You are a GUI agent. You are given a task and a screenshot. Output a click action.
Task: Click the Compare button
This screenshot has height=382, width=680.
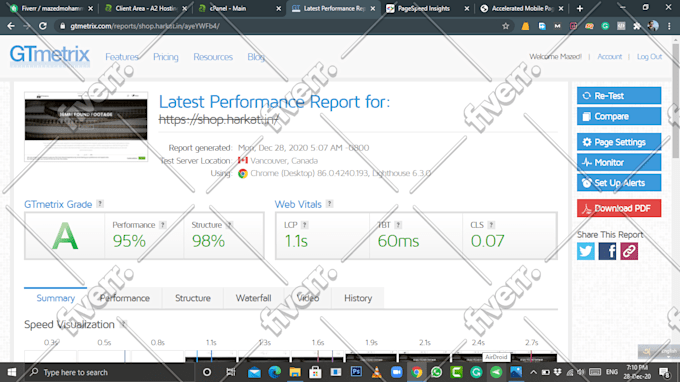(619, 116)
